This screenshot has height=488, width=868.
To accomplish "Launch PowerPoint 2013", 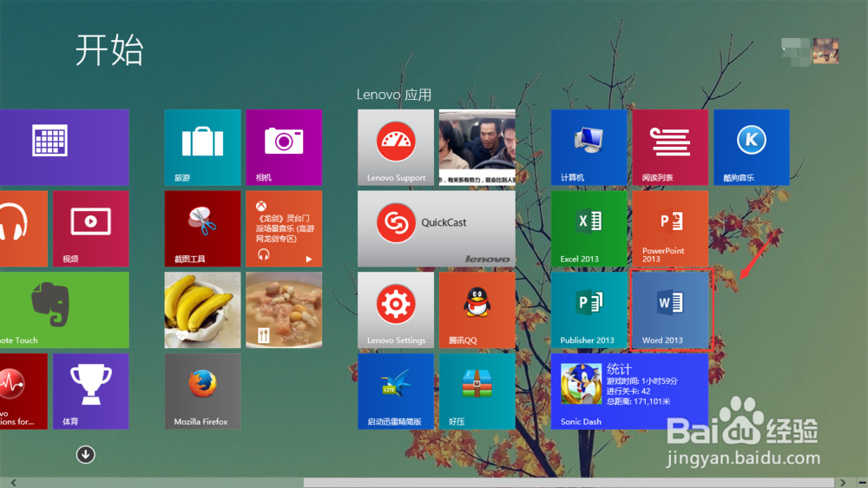I will click(670, 228).
